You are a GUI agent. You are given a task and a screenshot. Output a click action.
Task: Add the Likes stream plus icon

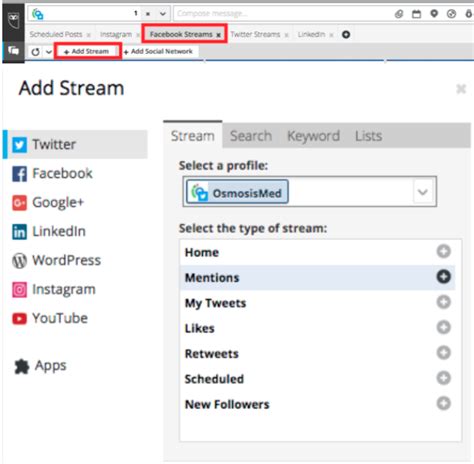444,327
